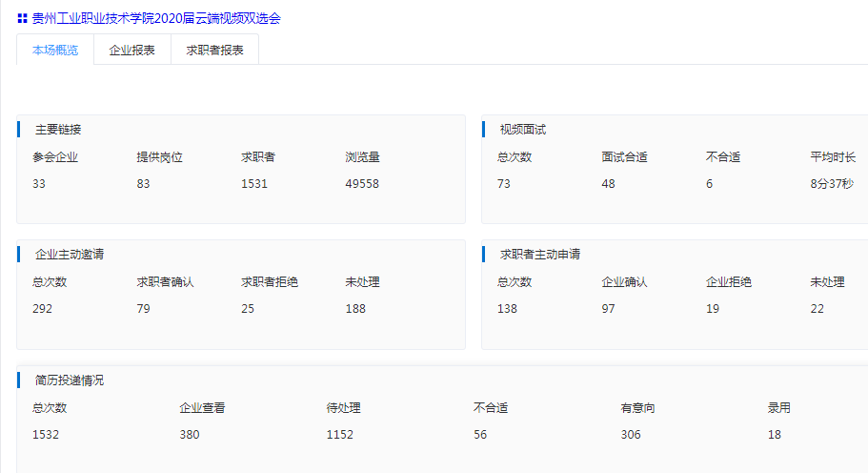Click the 简历投递情况 section heading
The image size is (868, 473).
(x=70, y=380)
